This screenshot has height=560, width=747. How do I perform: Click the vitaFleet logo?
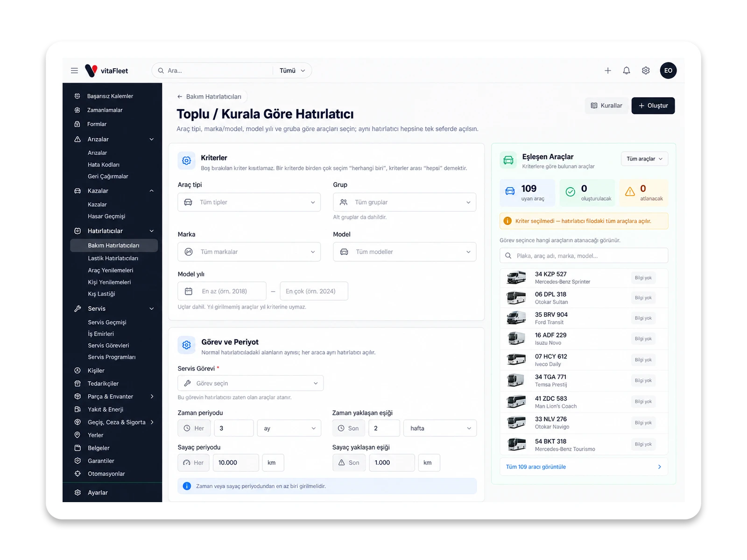(x=106, y=70)
